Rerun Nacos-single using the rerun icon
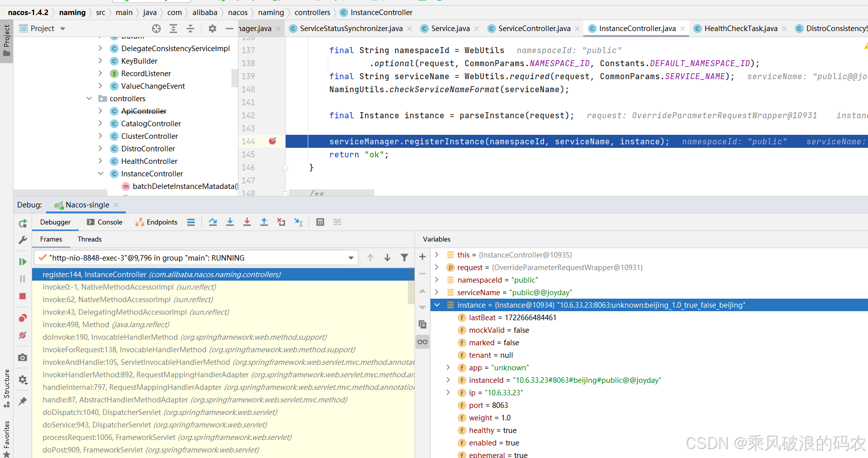The image size is (868, 458). [23, 223]
